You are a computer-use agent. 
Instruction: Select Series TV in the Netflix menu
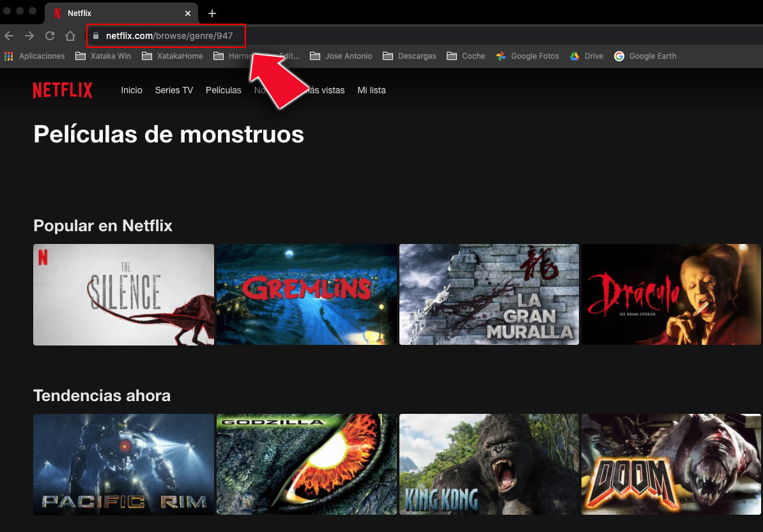point(173,90)
